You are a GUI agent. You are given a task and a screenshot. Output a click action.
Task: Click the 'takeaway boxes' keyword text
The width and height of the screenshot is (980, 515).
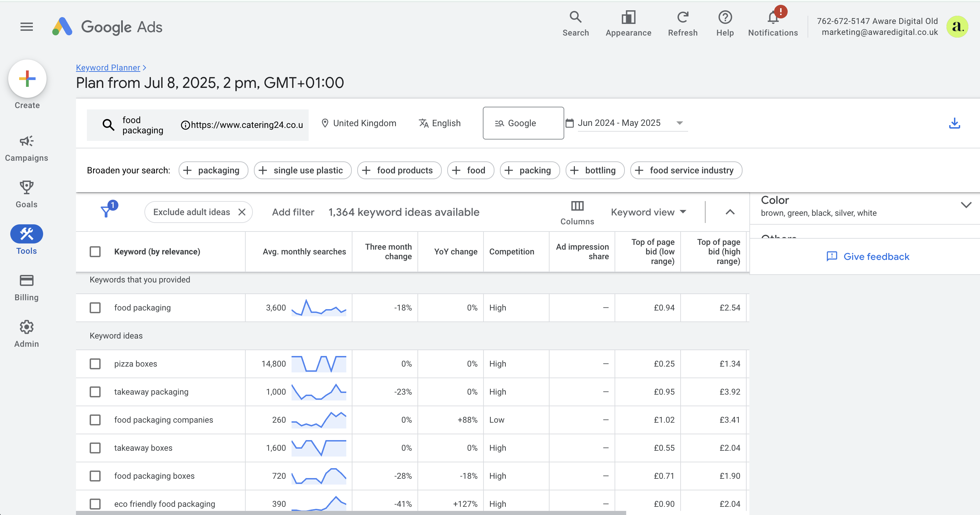click(143, 448)
